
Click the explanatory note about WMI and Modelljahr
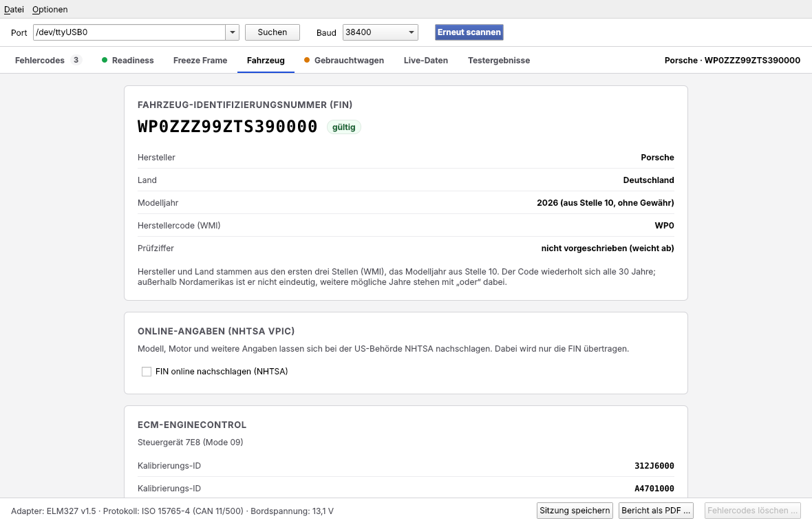[396, 277]
